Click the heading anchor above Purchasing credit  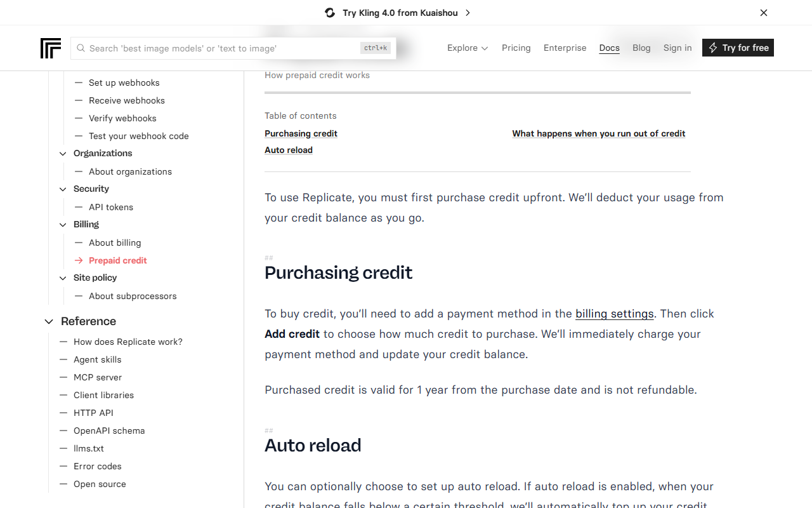269,258
